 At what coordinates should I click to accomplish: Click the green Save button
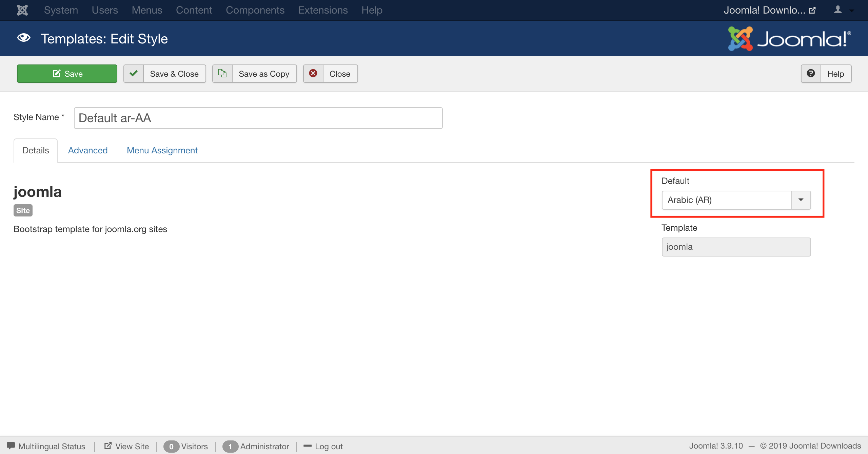67,74
